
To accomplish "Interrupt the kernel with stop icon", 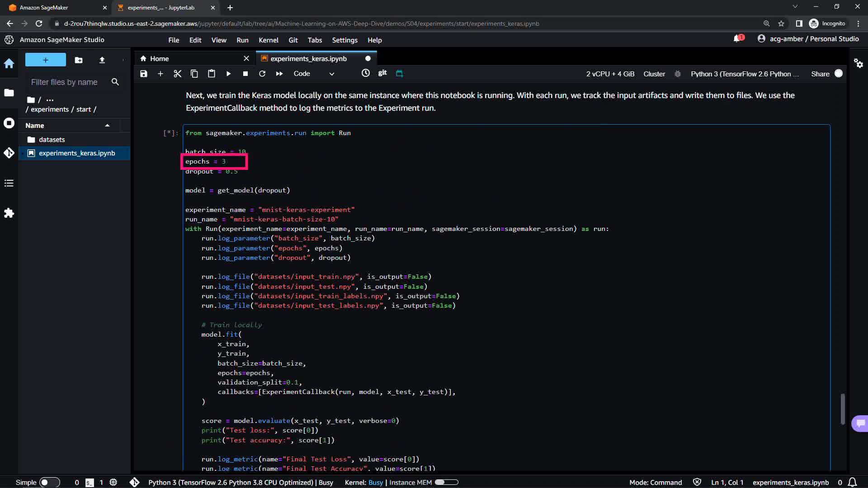I will click(245, 74).
